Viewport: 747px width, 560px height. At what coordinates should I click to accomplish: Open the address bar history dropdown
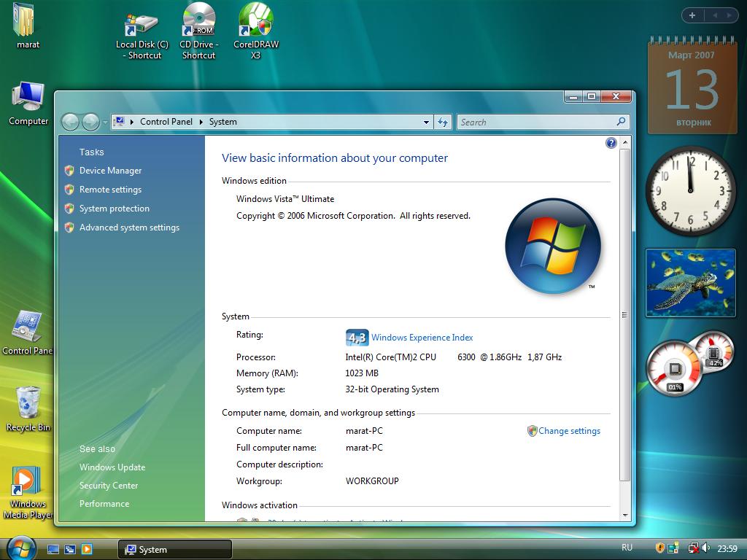point(426,122)
